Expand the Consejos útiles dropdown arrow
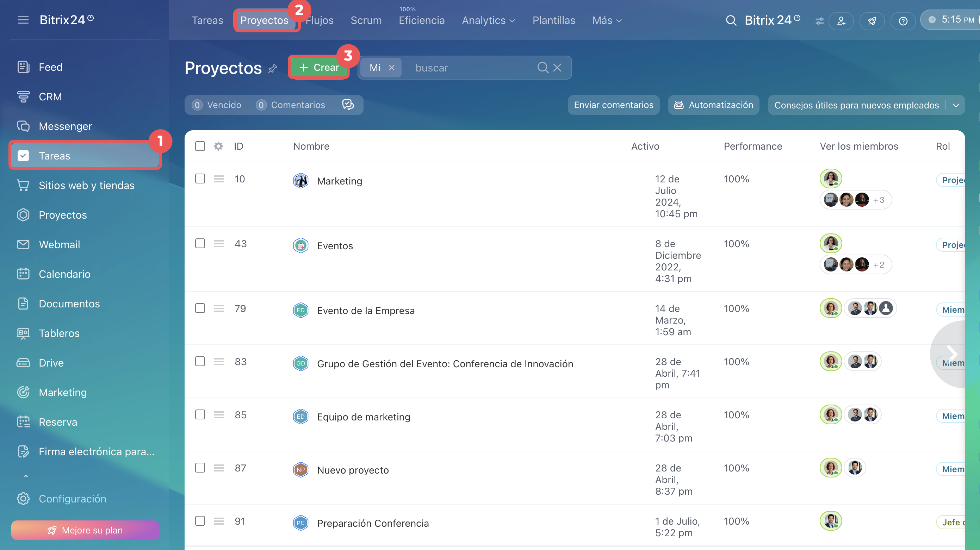Image resolution: width=980 pixels, height=550 pixels. click(956, 105)
